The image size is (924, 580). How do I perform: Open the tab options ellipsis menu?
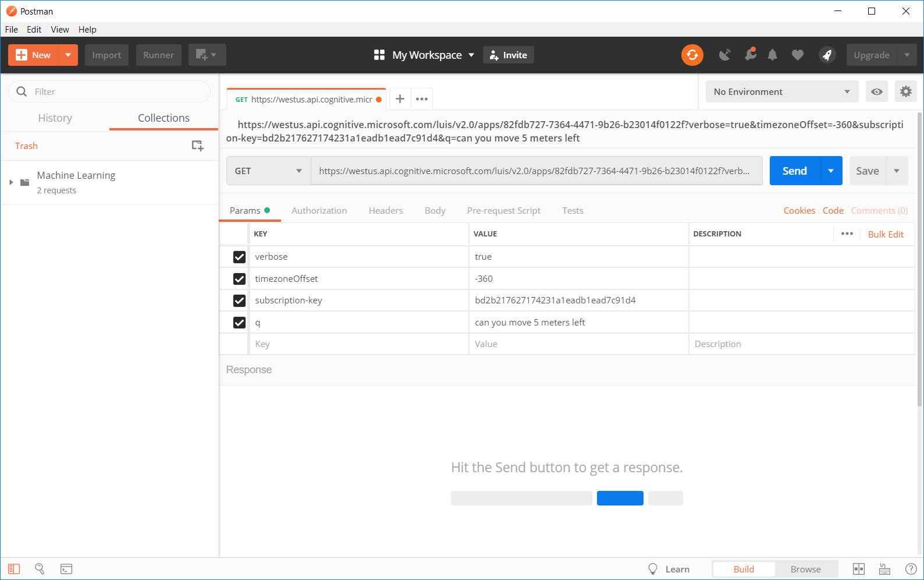[x=422, y=99]
